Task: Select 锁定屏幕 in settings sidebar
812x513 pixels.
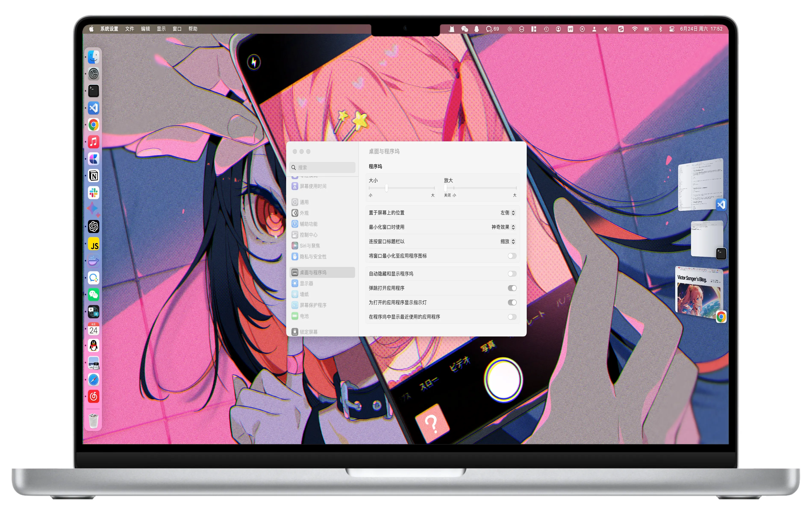Action: (322, 332)
